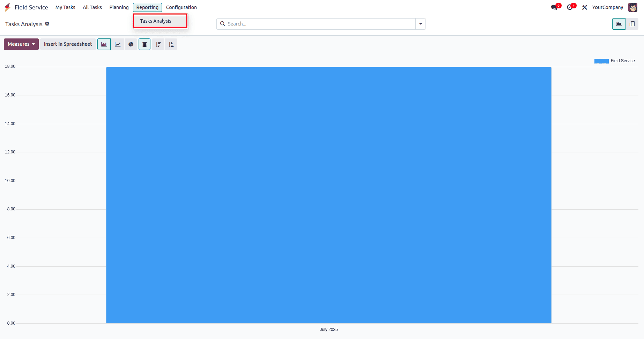The width and height of the screenshot is (644, 339).
Task: Sort chart in ascending order
Action: click(x=171, y=44)
